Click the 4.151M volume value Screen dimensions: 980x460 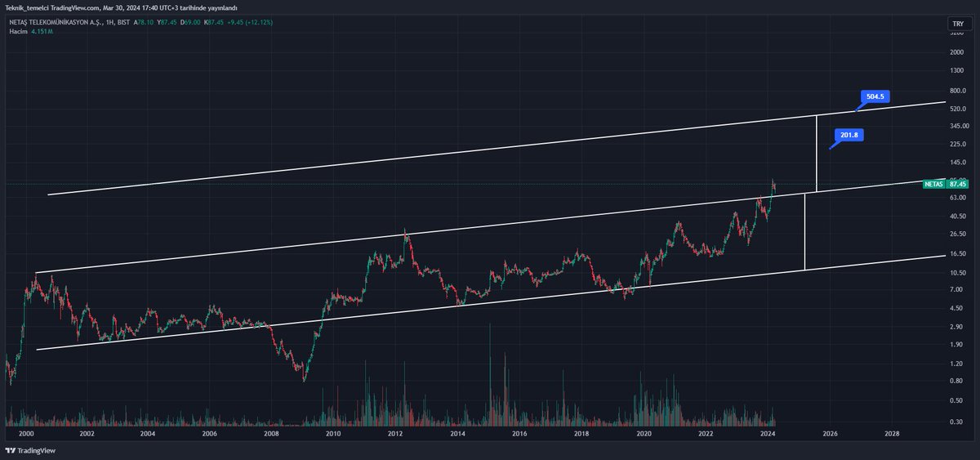[41, 32]
